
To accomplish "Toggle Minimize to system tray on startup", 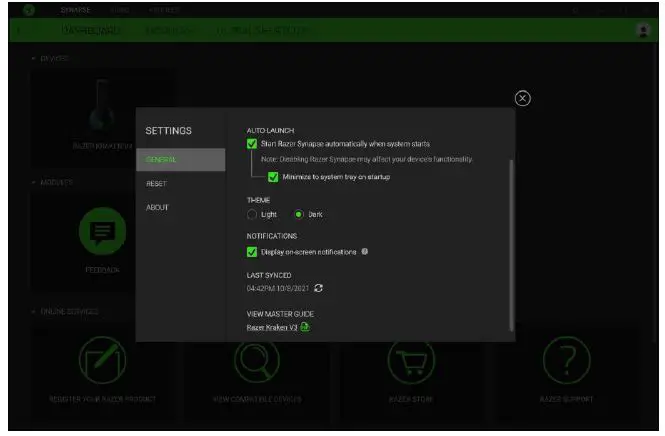I will point(273,177).
